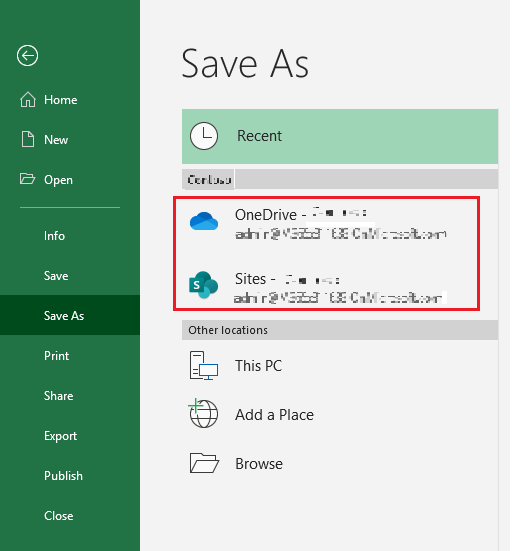Open the Share page

(x=70, y=396)
